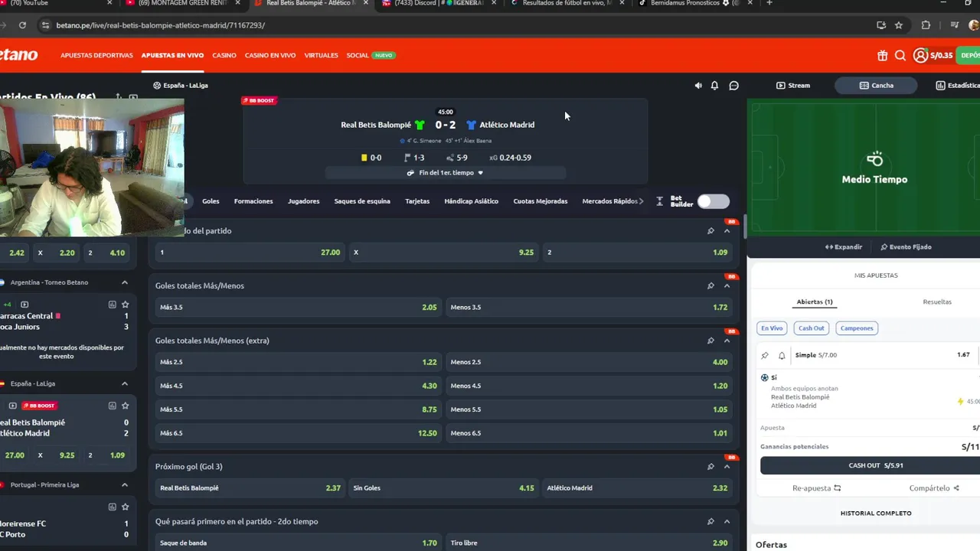Click stream icon on Barracas Central card
The image size is (980, 551).
[x=24, y=305]
